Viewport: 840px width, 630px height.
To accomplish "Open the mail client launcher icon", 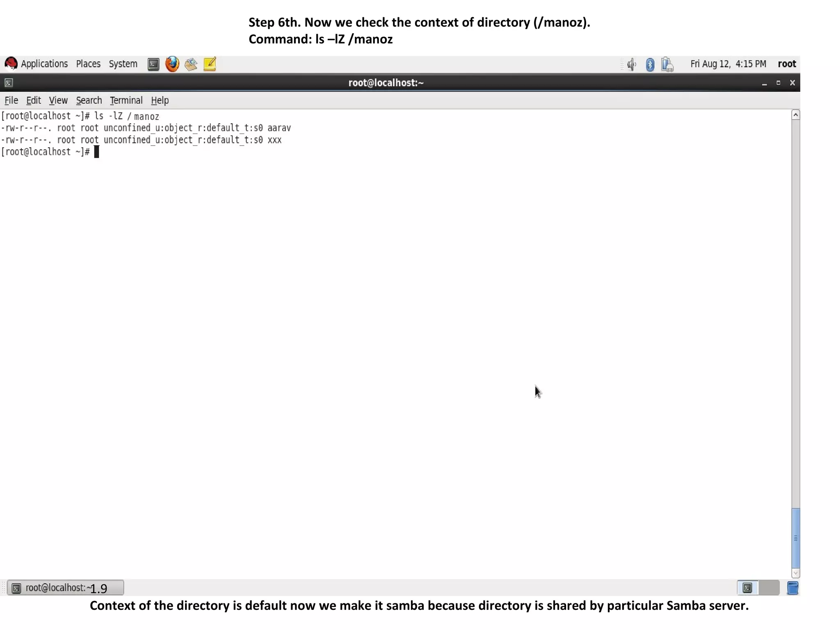I will pyautogui.click(x=191, y=64).
